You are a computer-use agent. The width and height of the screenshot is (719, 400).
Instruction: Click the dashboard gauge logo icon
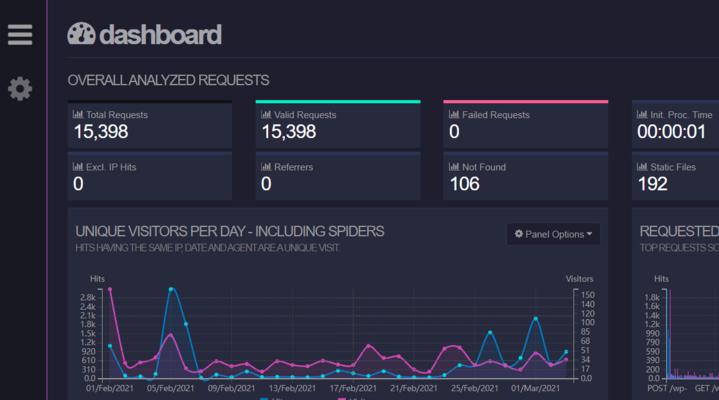[81, 35]
